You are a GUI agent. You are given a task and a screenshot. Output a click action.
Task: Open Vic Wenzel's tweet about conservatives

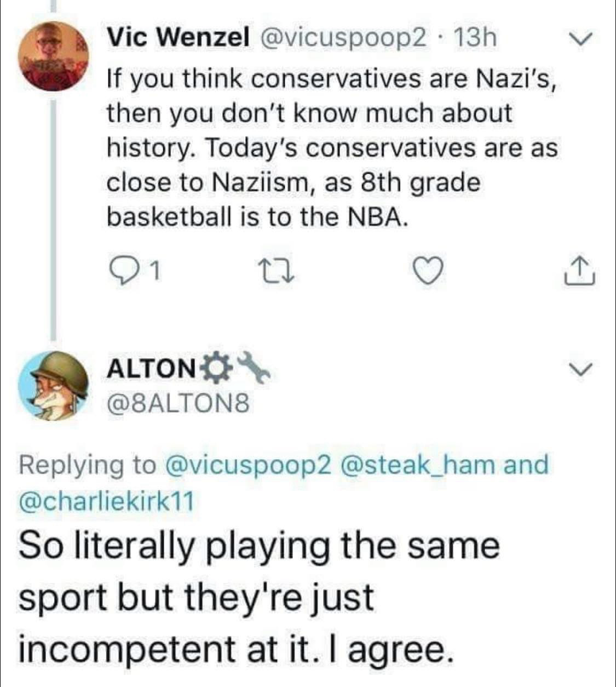coord(331,148)
